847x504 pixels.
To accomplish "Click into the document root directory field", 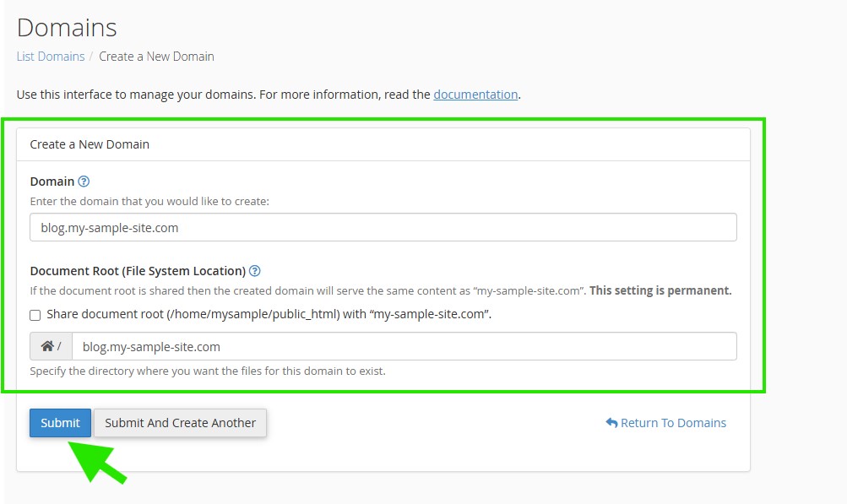I will (404, 346).
